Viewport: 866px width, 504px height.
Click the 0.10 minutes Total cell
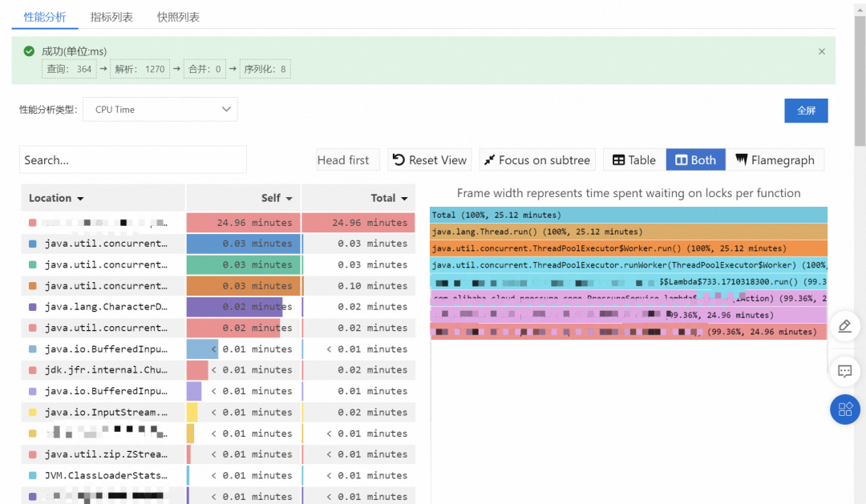pos(359,286)
